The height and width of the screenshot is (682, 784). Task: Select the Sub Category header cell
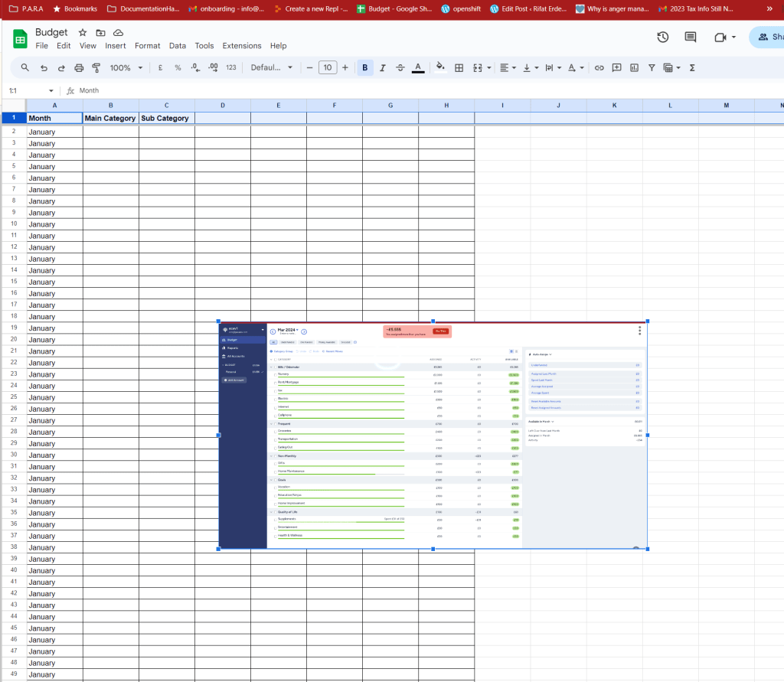[167, 118]
